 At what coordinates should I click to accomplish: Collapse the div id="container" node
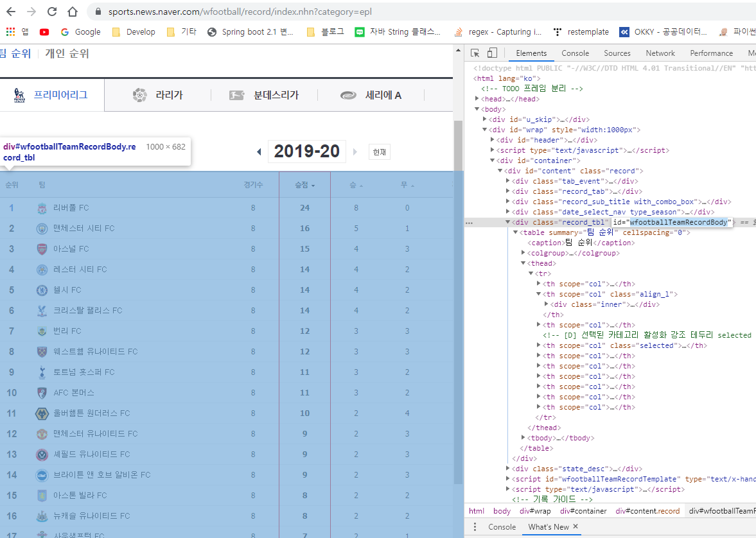tap(492, 160)
